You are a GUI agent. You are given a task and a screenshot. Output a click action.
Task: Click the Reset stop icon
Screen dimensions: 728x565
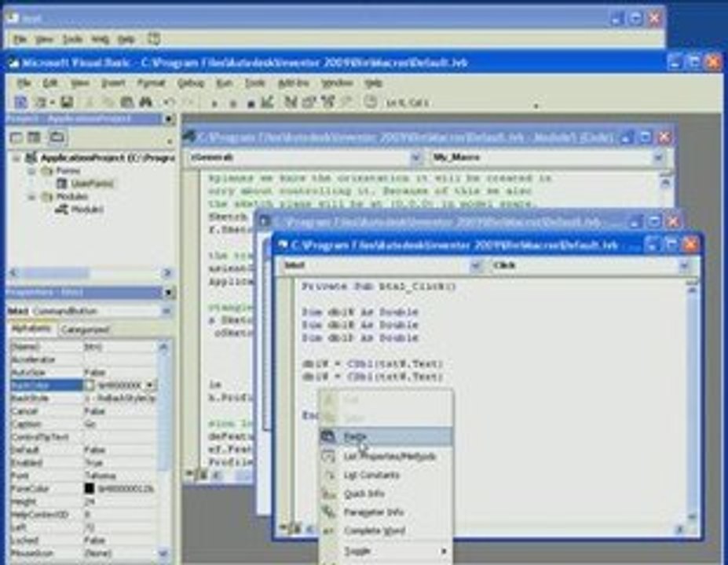pos(251,103)
